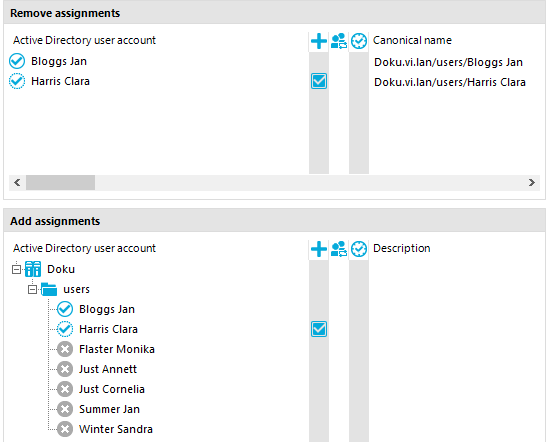Click the left arrow of horizontal scrollbar
Screen dimensions: 548x442
[x=17, y=182]
